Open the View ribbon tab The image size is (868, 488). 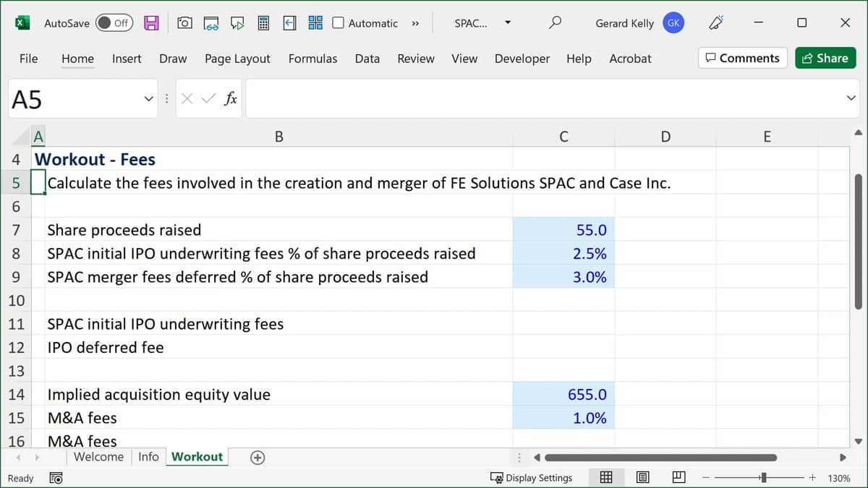coord(464,59)
